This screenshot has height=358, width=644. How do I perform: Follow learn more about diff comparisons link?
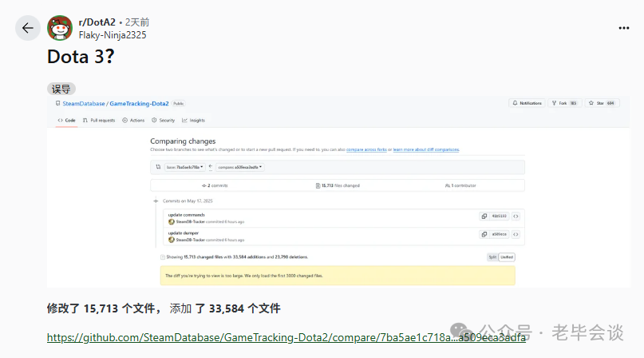[426, 149]
